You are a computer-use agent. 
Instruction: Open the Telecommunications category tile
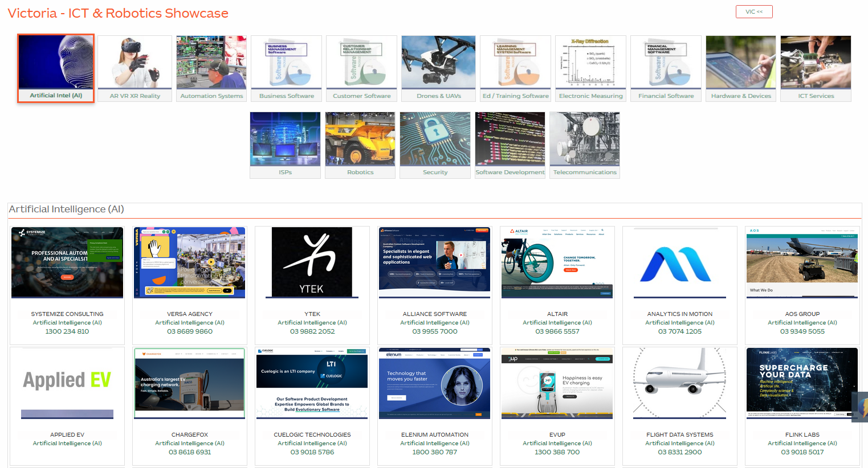click(x=584, y=145)
